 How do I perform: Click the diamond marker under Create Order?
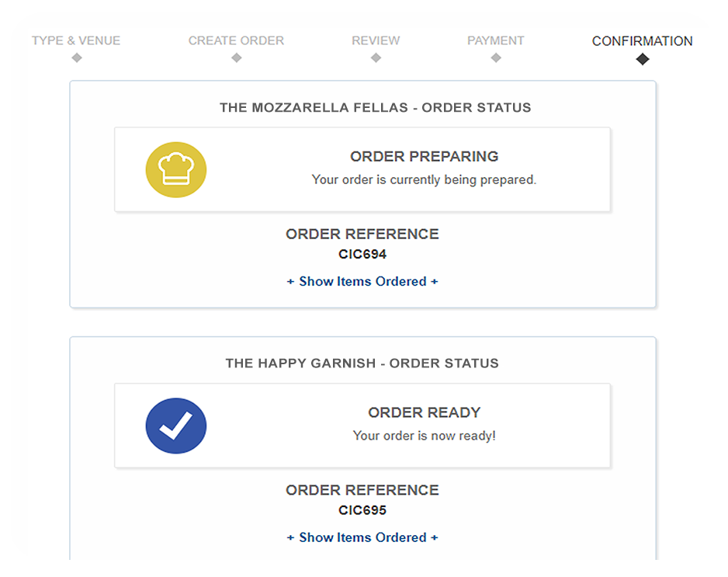coord(236,58)
